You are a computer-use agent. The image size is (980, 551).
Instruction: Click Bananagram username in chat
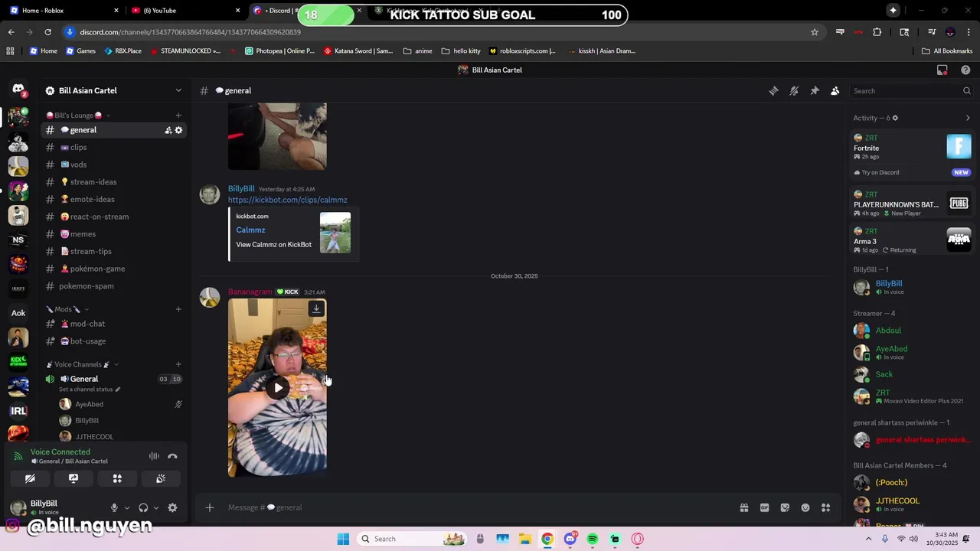click(250, 292)
